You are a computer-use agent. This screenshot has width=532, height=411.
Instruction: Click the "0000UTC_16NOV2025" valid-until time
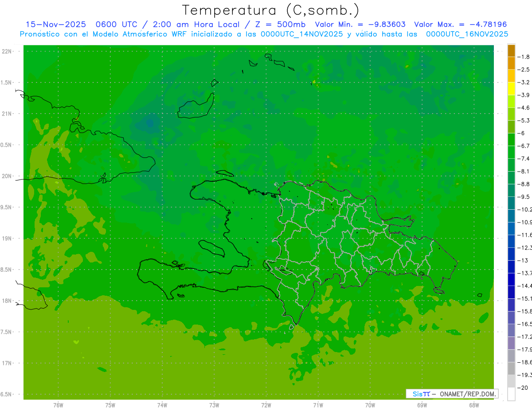[x=467, y=34]
